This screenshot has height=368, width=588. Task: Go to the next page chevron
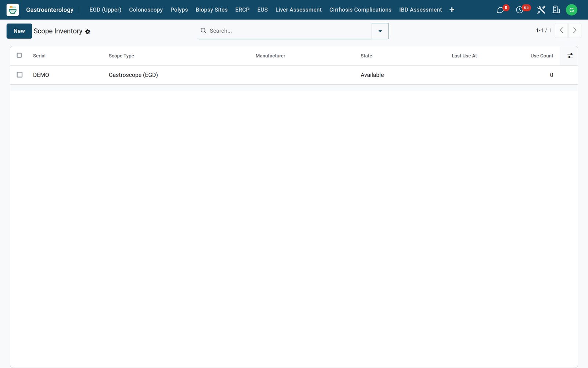click(575, 31)
